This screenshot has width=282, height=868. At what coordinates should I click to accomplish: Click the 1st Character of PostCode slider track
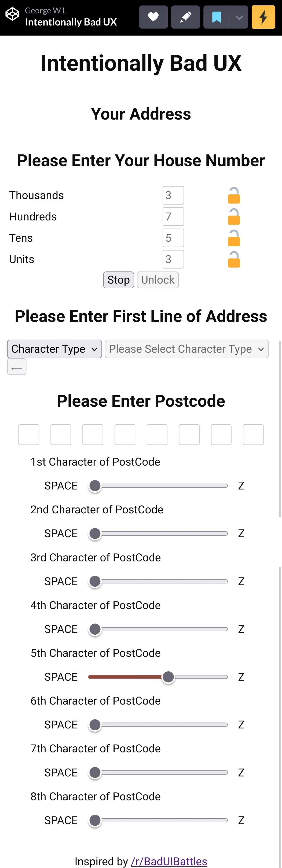point(158,486)
